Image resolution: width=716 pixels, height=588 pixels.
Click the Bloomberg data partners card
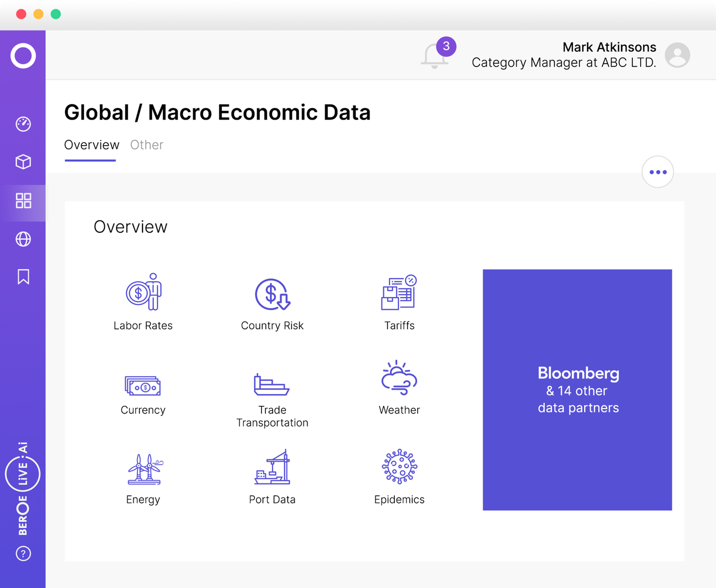(577, 390)
